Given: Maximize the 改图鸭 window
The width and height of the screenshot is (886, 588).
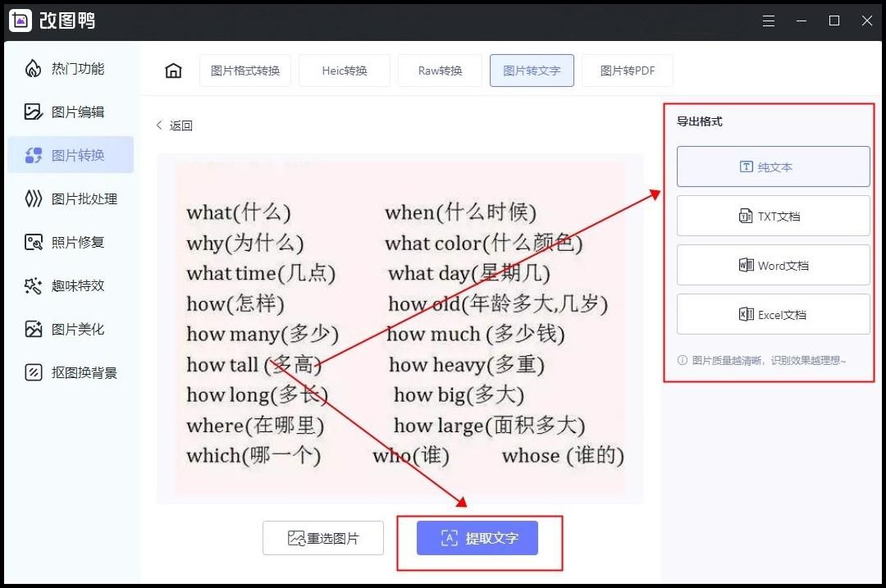Looking at the screenshot, I should coord(834,21).
